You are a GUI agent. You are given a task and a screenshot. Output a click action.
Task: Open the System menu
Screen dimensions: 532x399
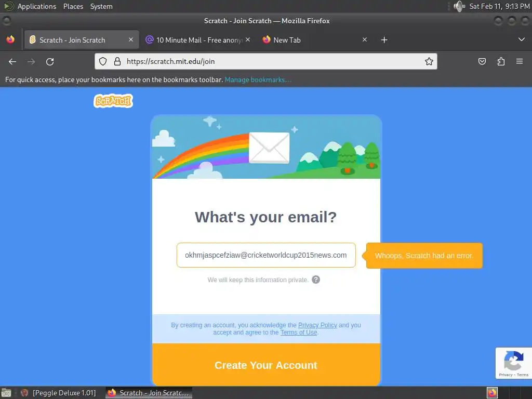[101, 6]
